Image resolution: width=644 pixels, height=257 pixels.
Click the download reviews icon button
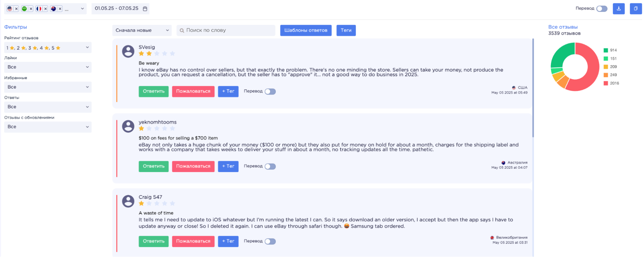click(619, 9)
